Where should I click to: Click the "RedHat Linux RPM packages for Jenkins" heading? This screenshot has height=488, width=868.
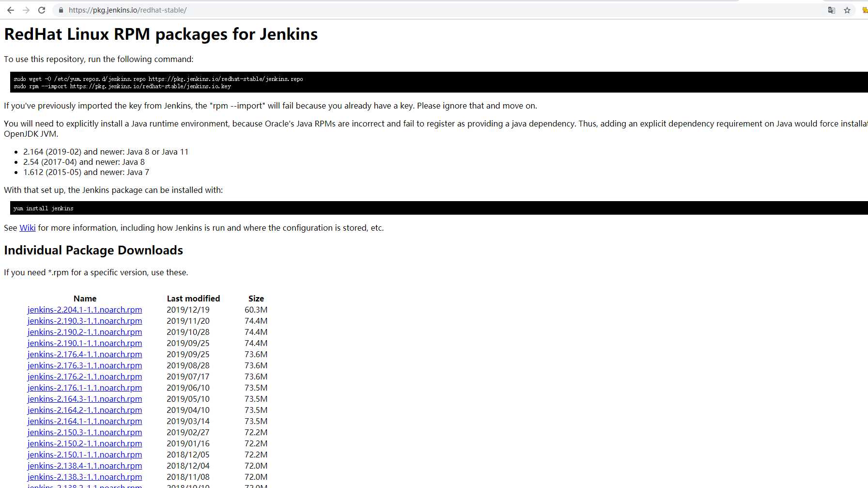pos(161,34)
